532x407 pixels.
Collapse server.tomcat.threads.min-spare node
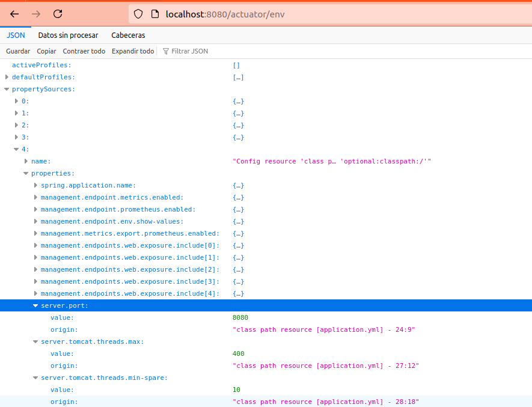point(35,378)
